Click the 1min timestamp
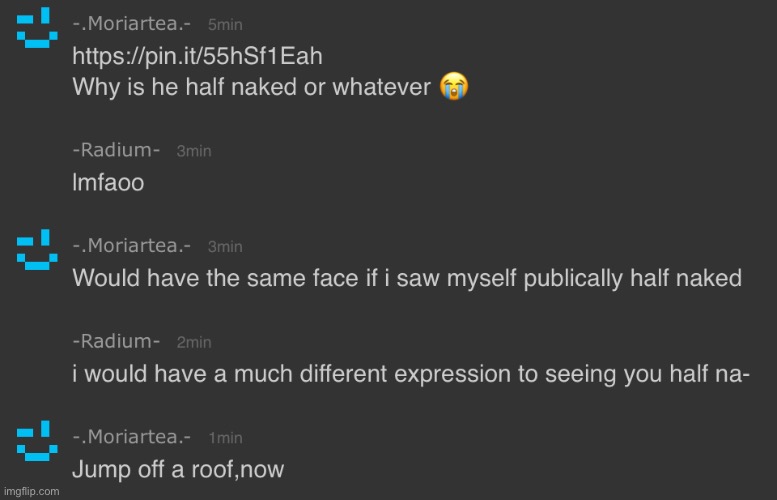The image size is (777, 500). (x=225, y=438)
